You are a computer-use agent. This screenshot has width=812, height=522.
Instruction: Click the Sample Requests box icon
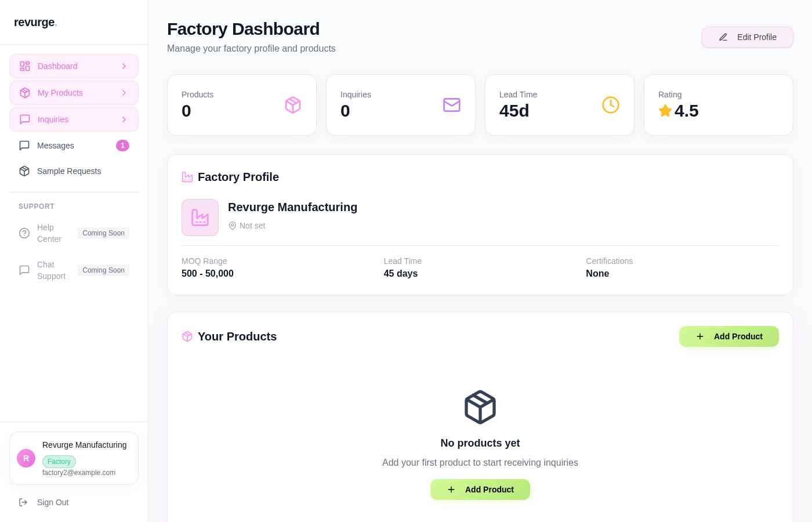coord(24,171)
